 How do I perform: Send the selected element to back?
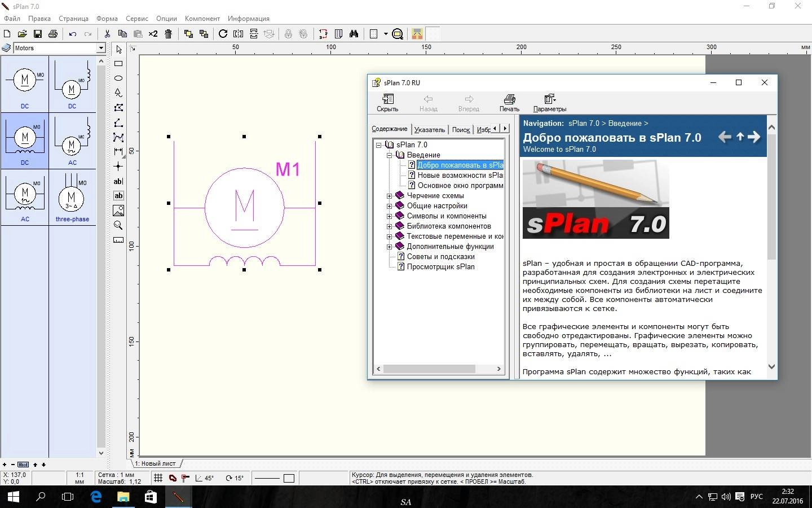[x=204, y=34]
